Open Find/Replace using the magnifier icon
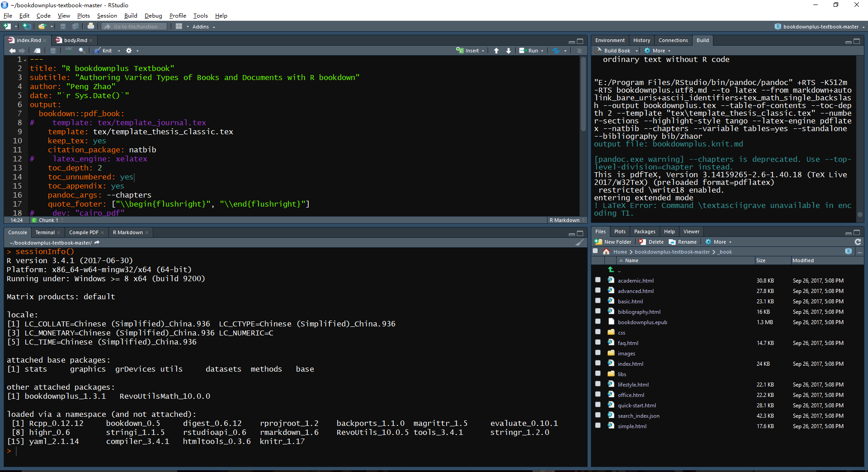868x472 pixels. 81,50
